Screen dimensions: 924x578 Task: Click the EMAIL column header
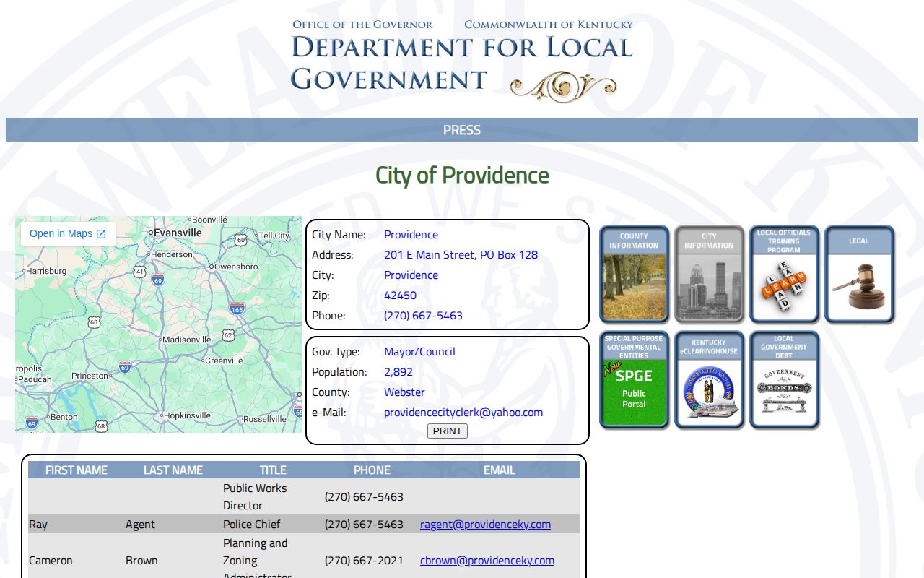[500, 470]
